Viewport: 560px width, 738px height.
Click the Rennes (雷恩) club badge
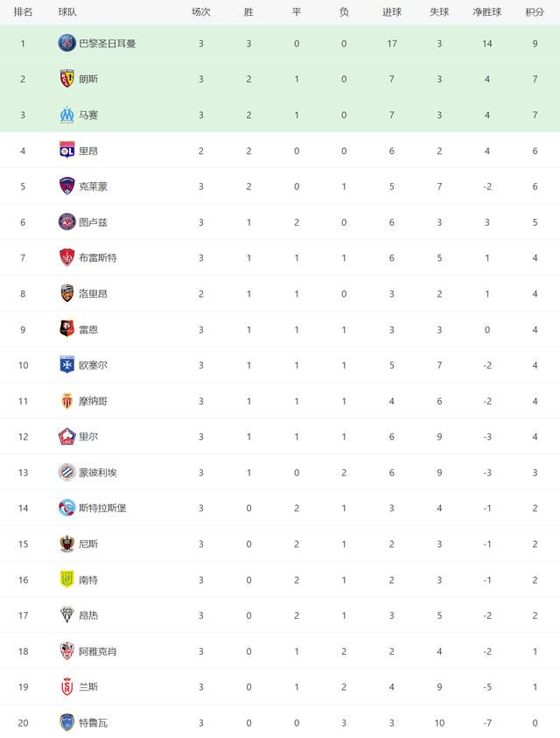66,329
